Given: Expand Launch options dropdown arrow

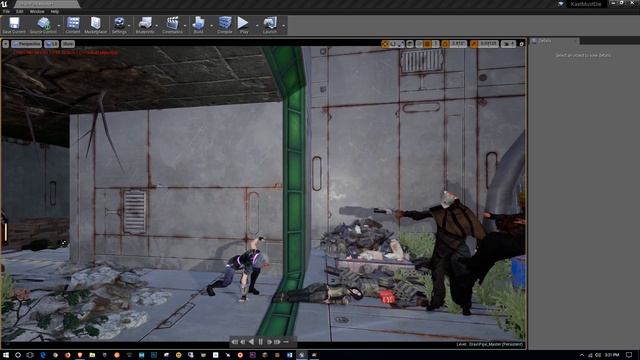Looking at the screenshot, I should (x=284, y=26).
